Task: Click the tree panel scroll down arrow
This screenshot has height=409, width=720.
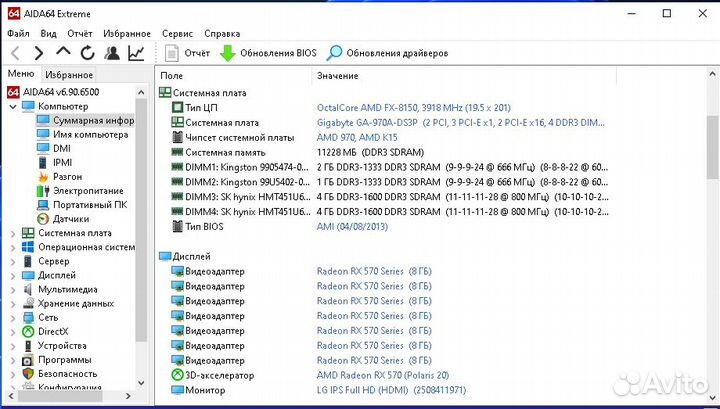Action: pos(141,382)
